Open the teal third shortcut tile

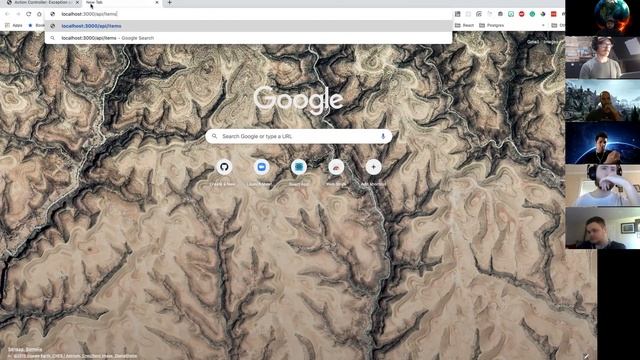[299, 167]
